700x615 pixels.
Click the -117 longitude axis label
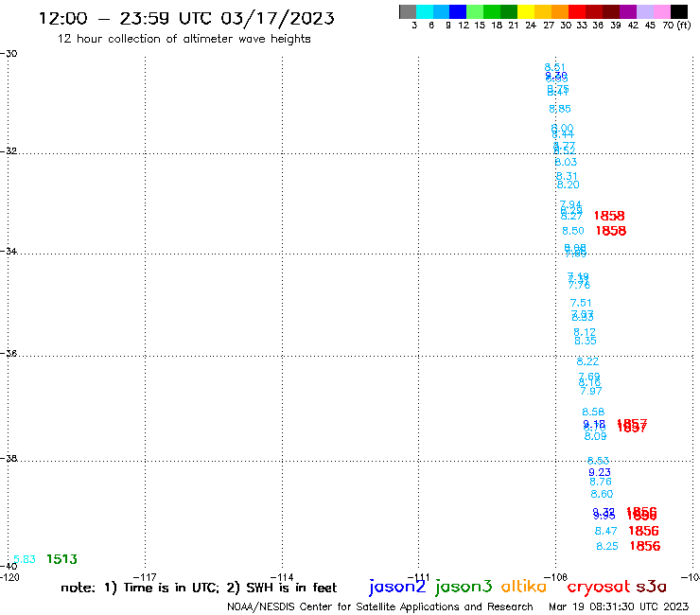(x=145, y=577)
